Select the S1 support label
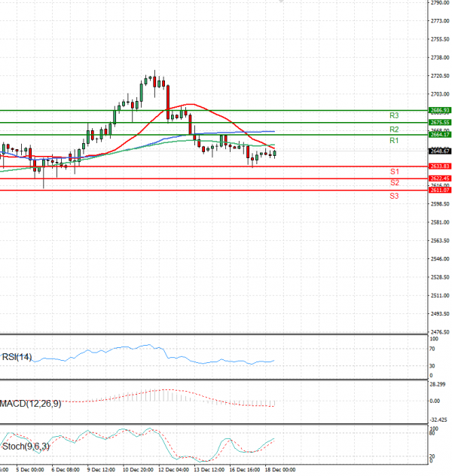 (x=394, y=172)
